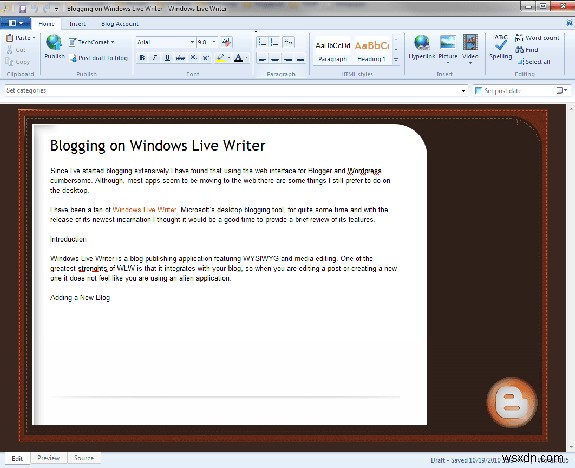The image size is (575, 468).
Task: Switch to the Home ribbon tab
Action: click(46, 24)
